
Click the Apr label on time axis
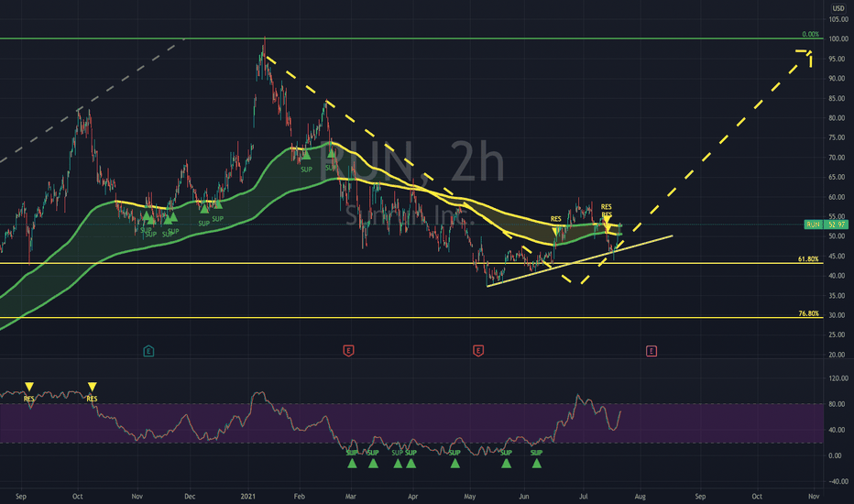(413, 497)
